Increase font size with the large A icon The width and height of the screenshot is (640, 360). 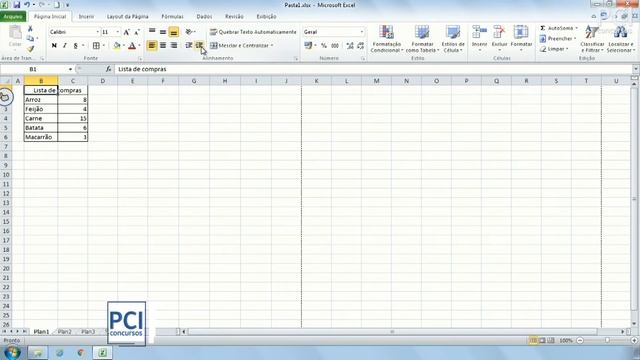click(x=127, y=32)
